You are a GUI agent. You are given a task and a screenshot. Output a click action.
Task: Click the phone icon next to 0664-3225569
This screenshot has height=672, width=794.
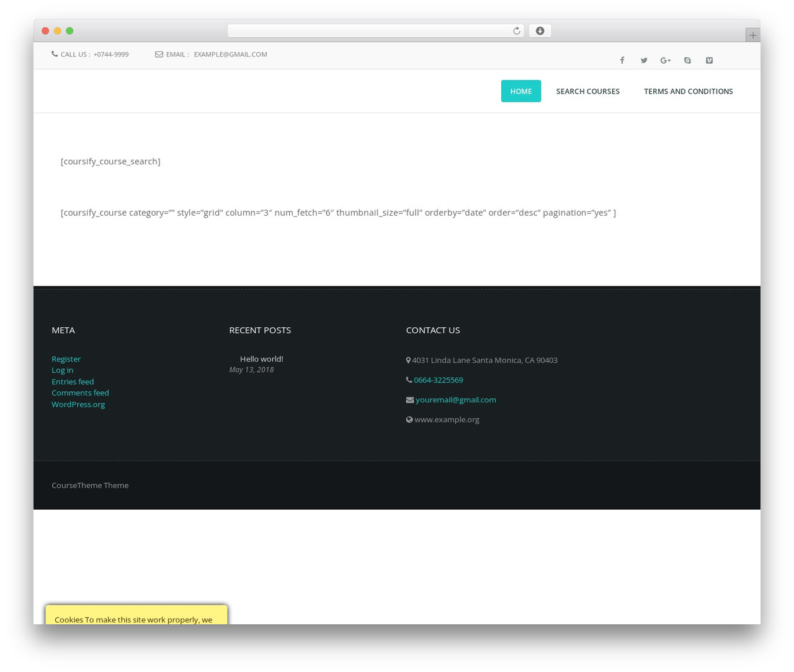click(409, 380)
